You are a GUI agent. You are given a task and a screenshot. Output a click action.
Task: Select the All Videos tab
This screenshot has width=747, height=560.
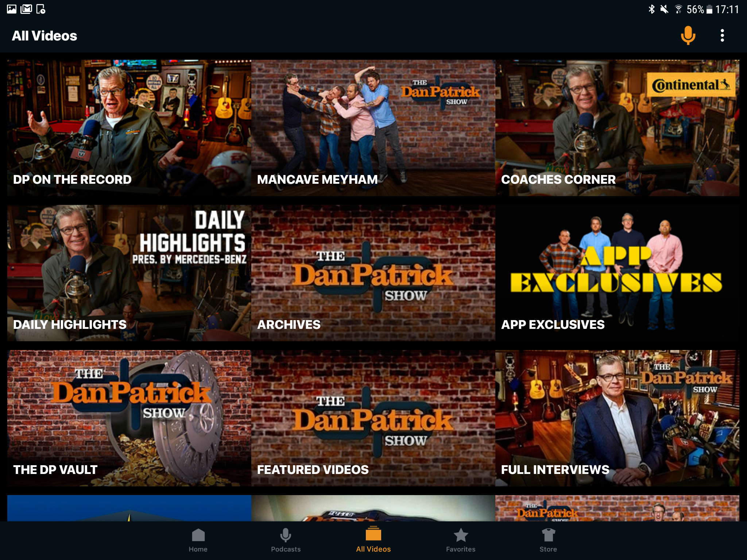373,540
